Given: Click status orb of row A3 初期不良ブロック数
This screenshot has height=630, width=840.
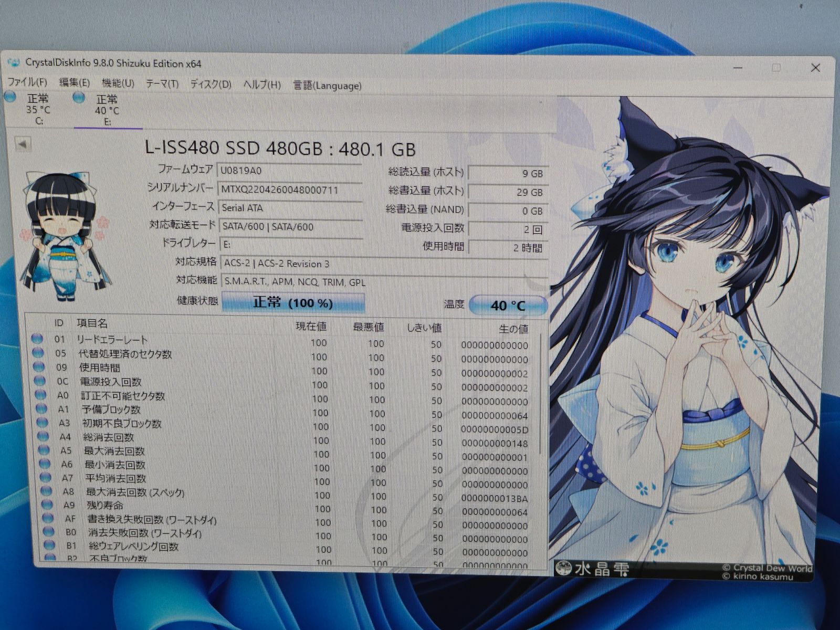Looking at the screenshot, I should pos(43,422).
